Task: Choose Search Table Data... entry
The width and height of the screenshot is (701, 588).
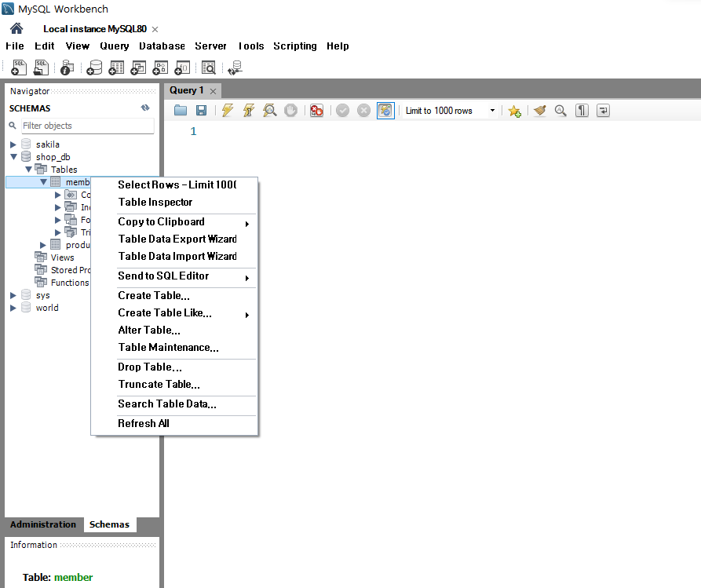Action: tap(174, 404)
